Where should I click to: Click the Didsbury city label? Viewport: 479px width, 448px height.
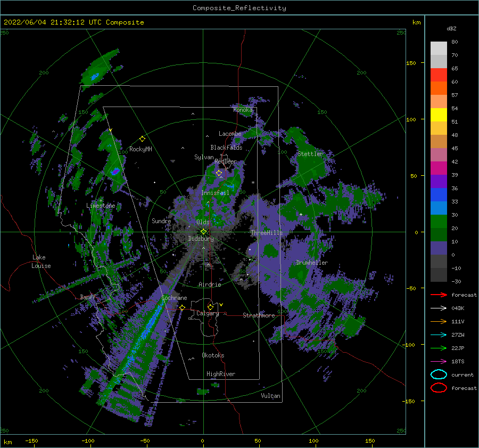click(x=201, y=239)
